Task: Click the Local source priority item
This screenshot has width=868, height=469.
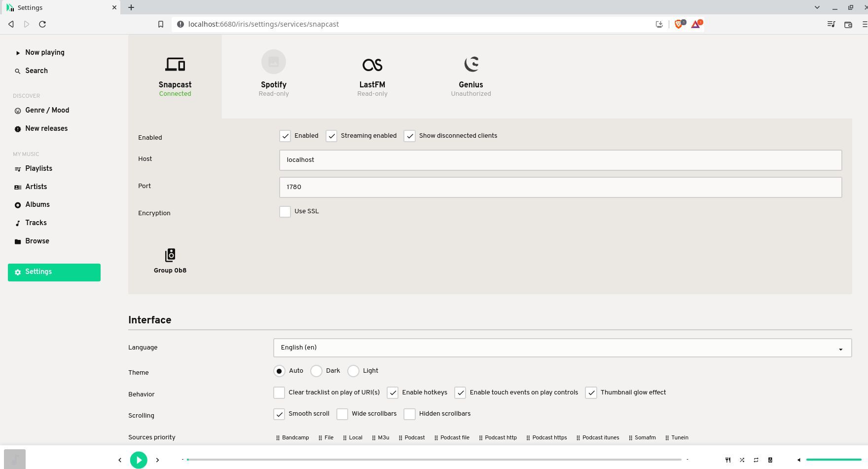Action: coord(353,437)
